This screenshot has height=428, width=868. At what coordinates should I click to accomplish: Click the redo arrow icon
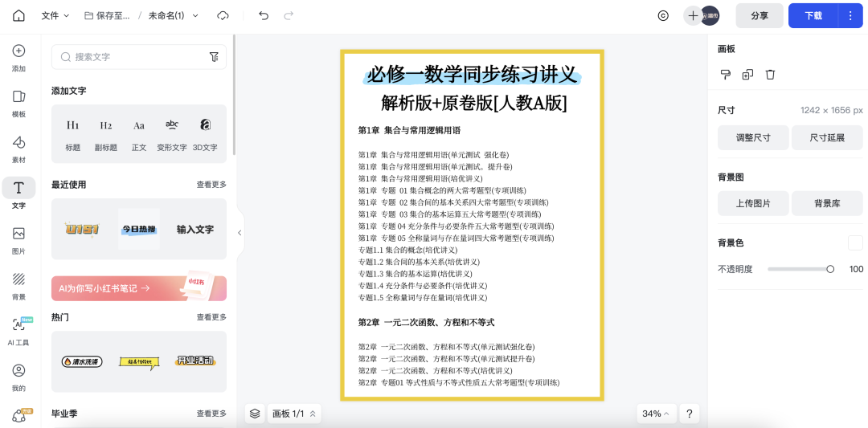click(x=289, y=15)
